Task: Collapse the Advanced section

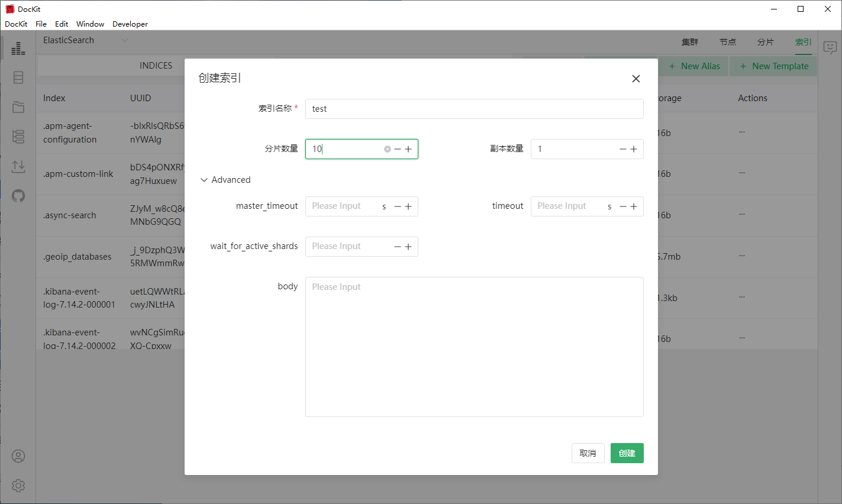Action: 225,180
